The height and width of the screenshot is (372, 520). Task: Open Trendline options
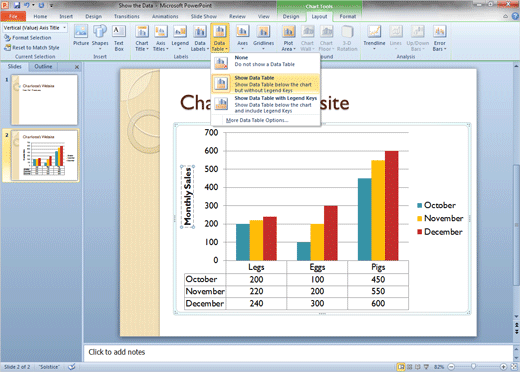click(374, 37)
